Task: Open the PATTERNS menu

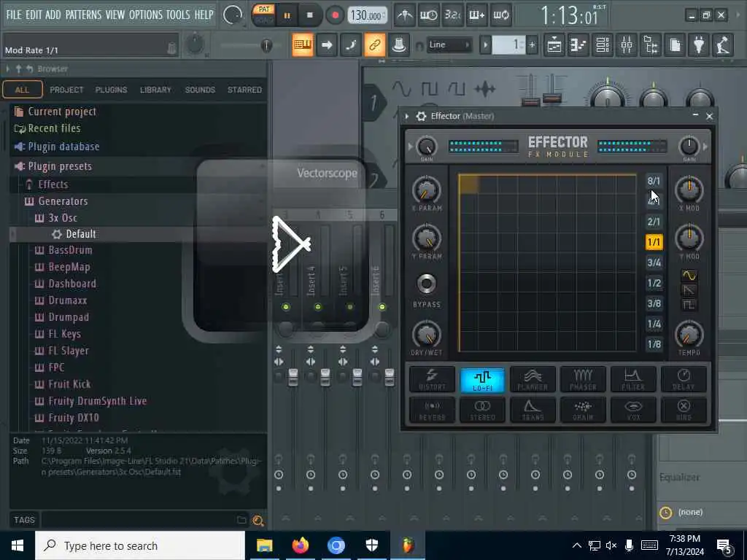Action: 83,15
